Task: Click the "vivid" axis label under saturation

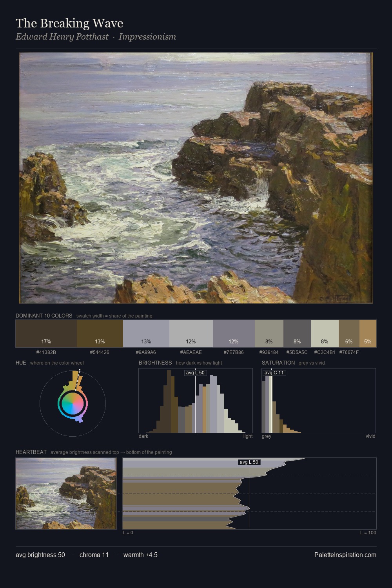Action: tap(370, 436)
